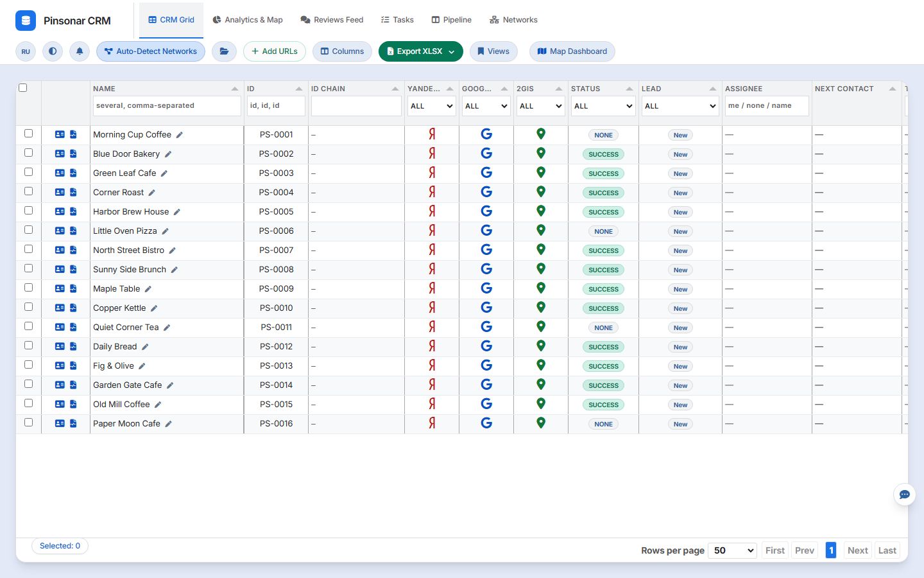Image resolution: width=924 pixels, height=578 pixels.
Task: Open the folder icon button
Action: 224,51
